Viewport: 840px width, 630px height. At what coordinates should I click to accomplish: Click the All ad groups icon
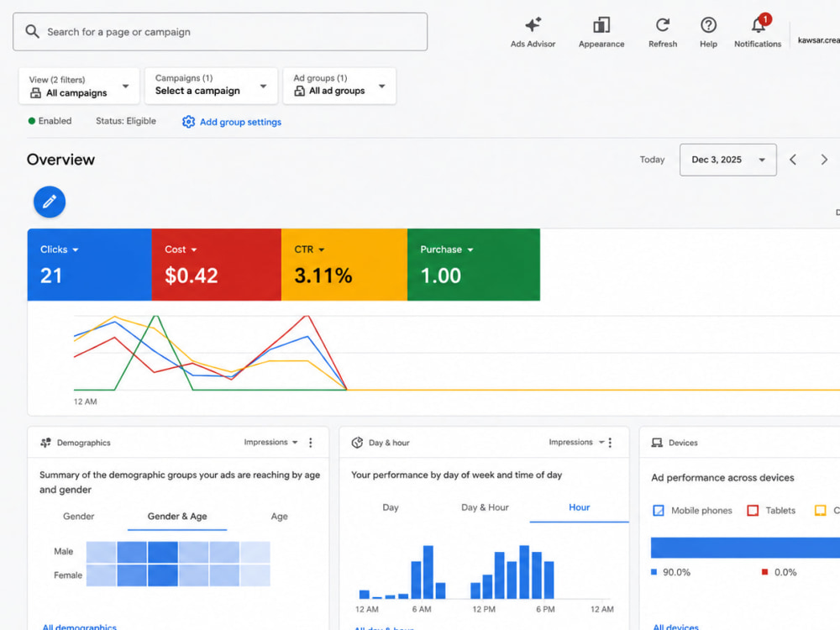pos(300,91)
